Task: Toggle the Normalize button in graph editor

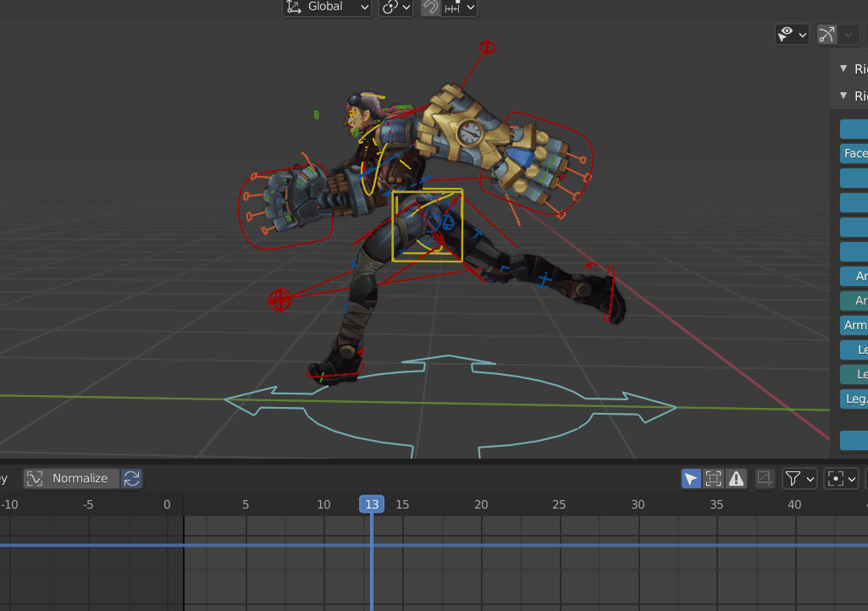Action: [x=71, y=479]
